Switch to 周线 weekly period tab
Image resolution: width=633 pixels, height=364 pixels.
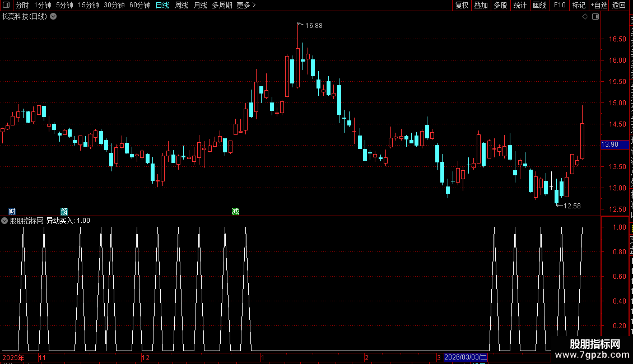pyautogui.click(x=181, y=5)
